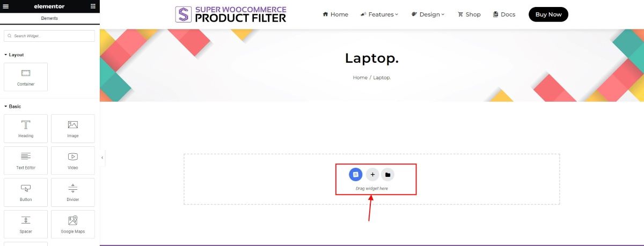644x246 pixels.
Task: Click the Buy Now button
Action: click(548, 14)
